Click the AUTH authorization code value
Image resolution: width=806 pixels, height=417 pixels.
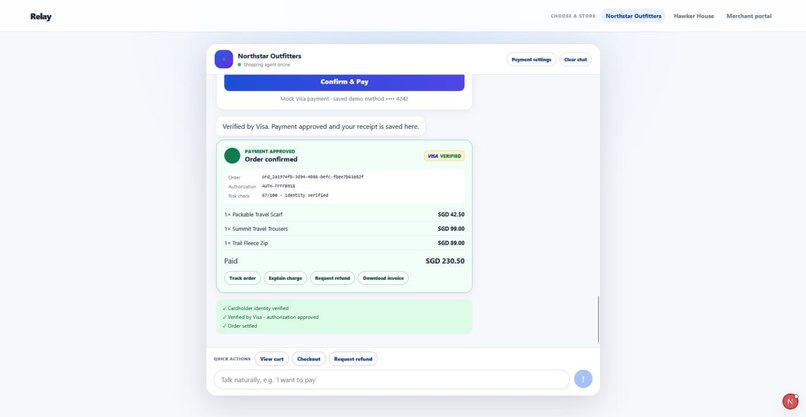click(x=278, y=186)
